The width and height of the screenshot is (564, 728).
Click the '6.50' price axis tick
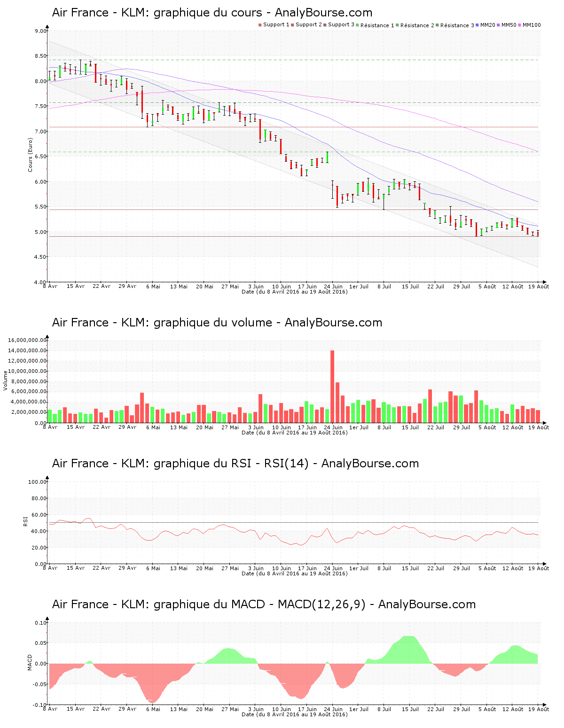pyautogui.click(x=40, y=156)
